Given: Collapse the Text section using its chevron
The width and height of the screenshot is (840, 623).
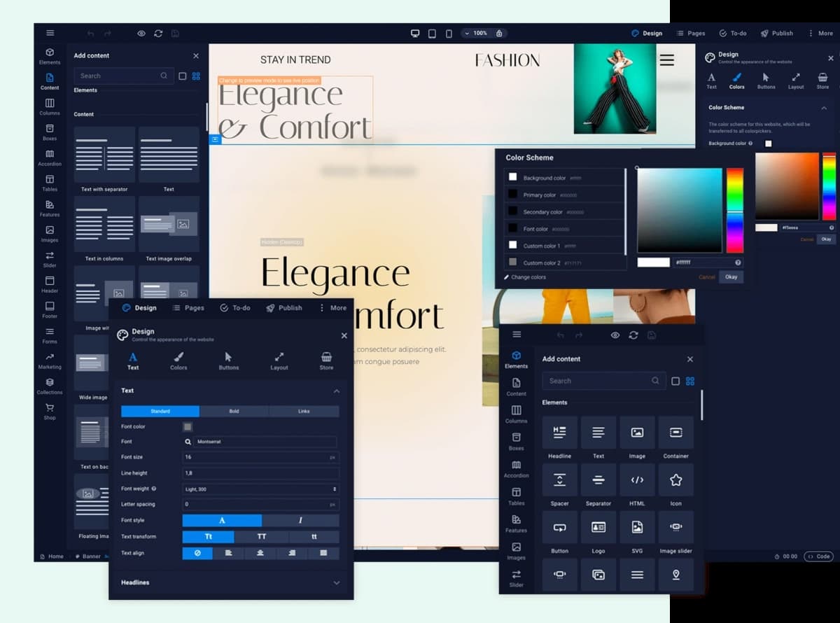Looking at the screenshot, I should tap(337, 391).
